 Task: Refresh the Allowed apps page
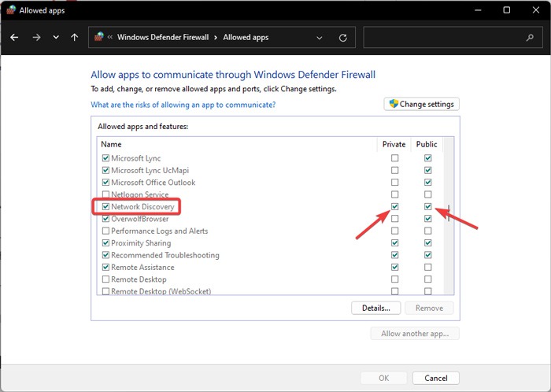[343, 38]
